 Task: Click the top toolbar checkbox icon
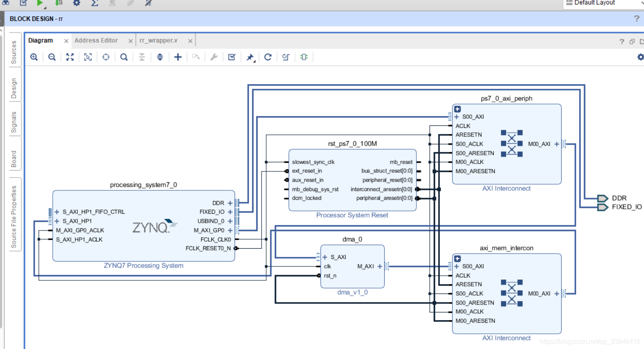(x=23, y=3)
